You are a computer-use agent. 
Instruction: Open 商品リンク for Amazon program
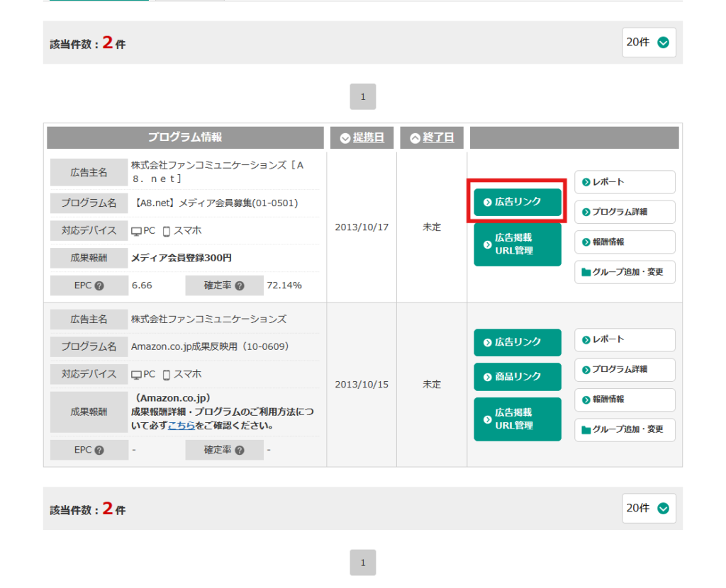(x=518, y=377)
